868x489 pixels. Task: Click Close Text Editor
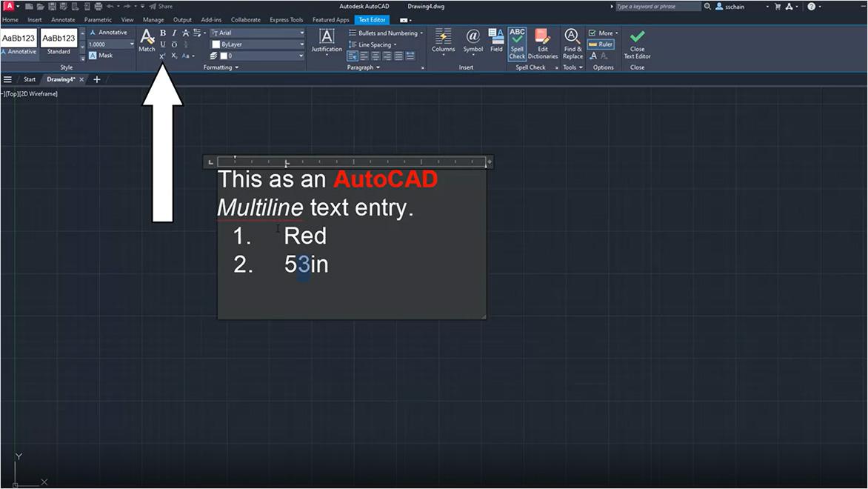point(636,41)
